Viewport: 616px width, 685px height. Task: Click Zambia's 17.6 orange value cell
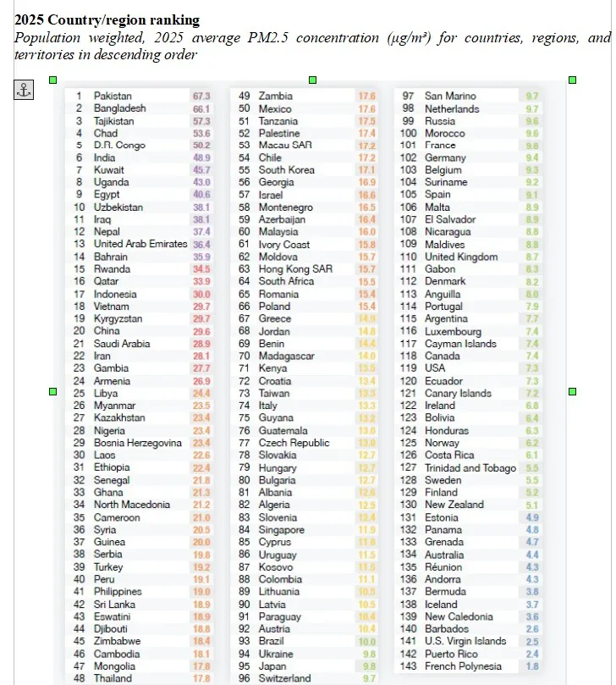coord(366,97)
